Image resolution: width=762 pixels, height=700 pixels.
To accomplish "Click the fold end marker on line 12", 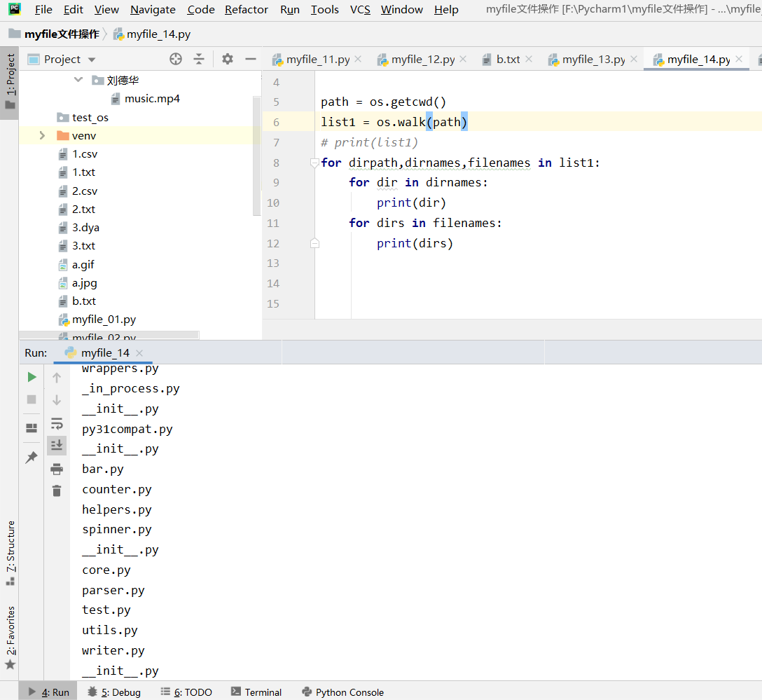I will pyautogui.click(x=314, y=243).
